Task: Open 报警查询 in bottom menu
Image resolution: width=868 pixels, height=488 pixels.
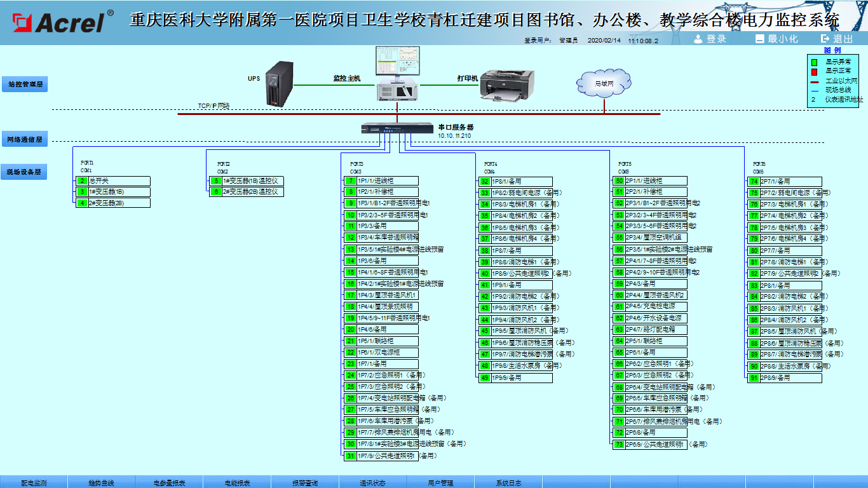Action: click(305, 482)
